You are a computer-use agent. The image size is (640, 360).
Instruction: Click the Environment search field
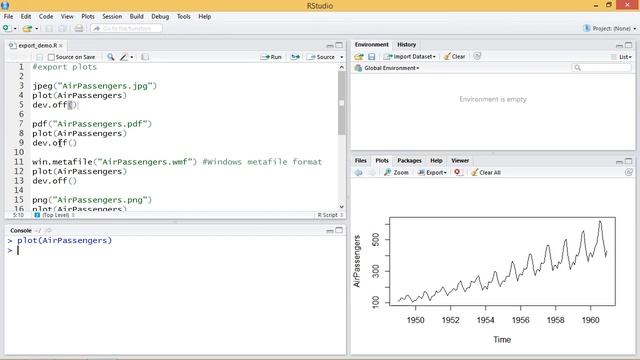click(601, 68)
